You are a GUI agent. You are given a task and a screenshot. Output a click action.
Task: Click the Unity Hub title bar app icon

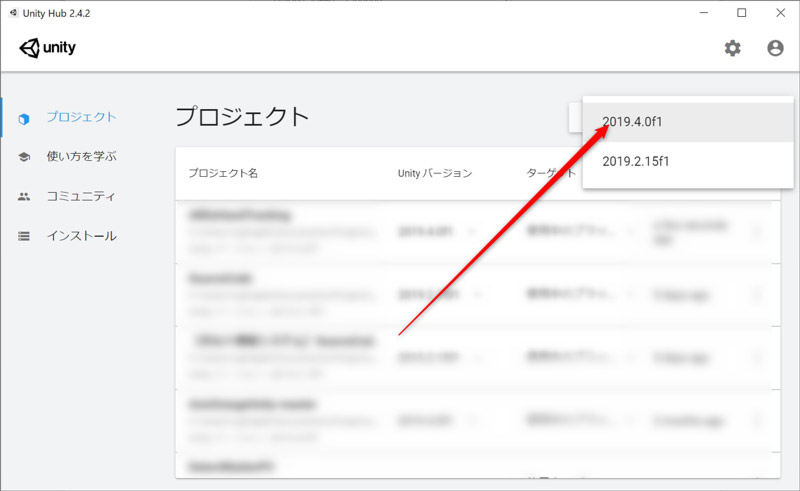(14, 13)
